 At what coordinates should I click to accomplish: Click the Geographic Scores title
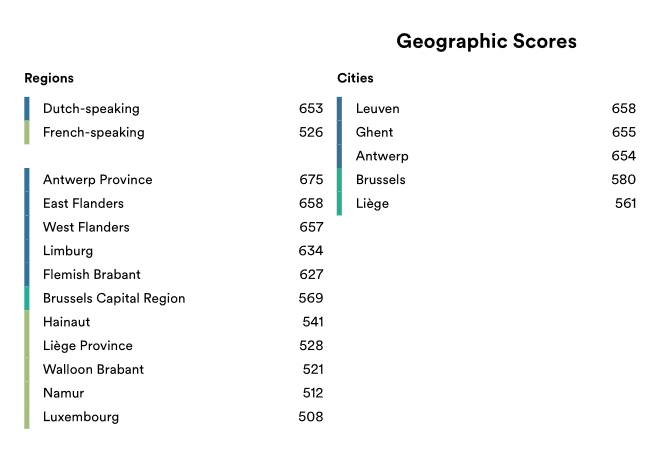486,41
